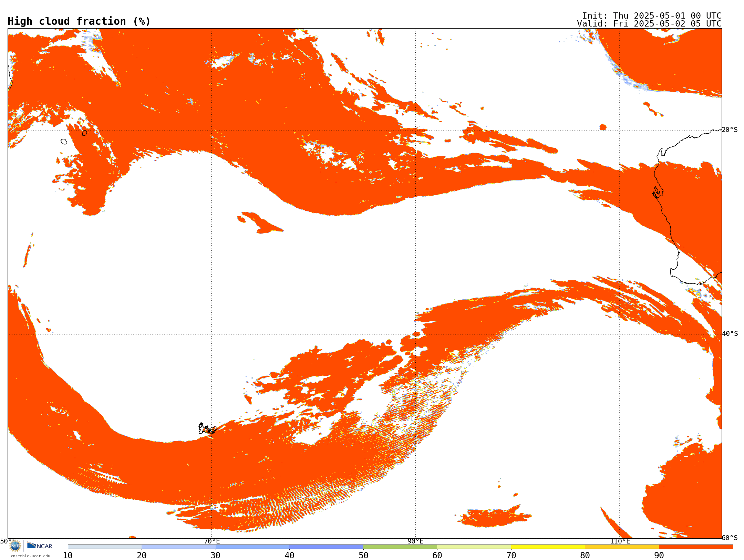Click the NSF logo icon
The height and width of the screenshot is (560, 744).
click(x=15, y=546)
